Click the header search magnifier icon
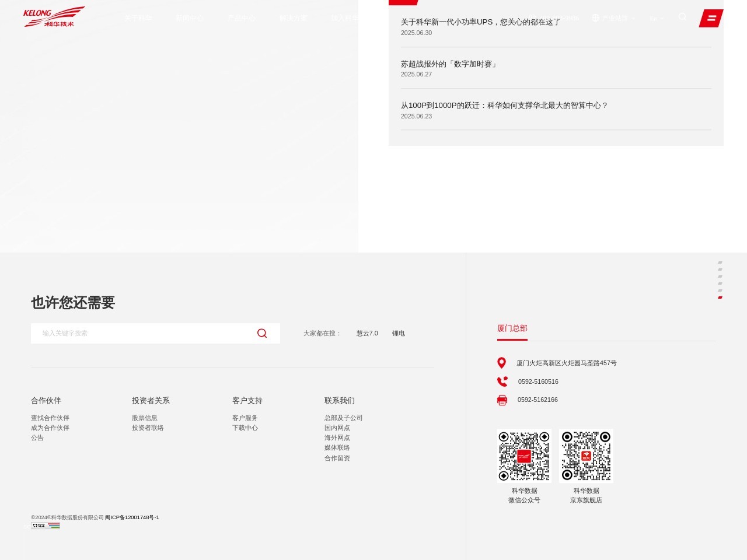 tap(682, 17)
